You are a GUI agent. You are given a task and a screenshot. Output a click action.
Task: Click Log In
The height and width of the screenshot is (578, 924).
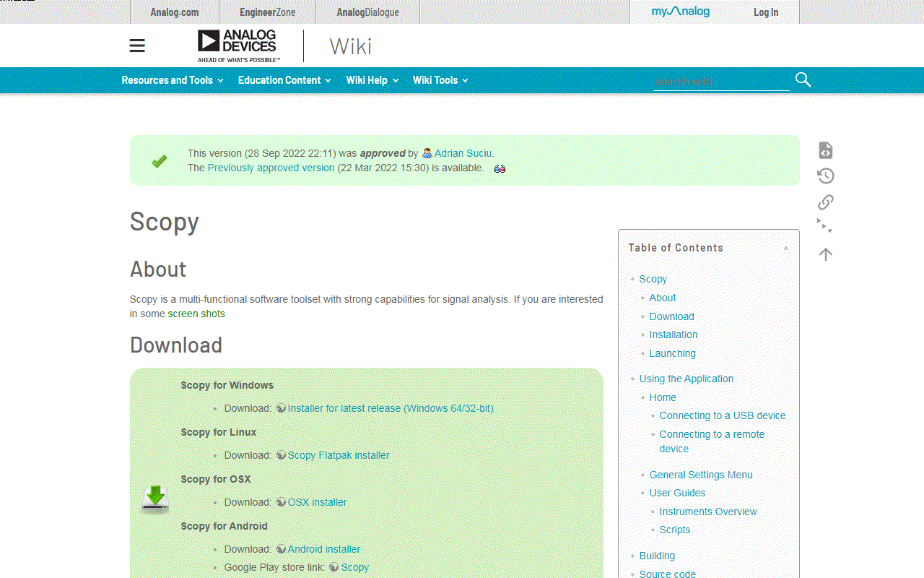pyautogui.click(x=766, y=12)
